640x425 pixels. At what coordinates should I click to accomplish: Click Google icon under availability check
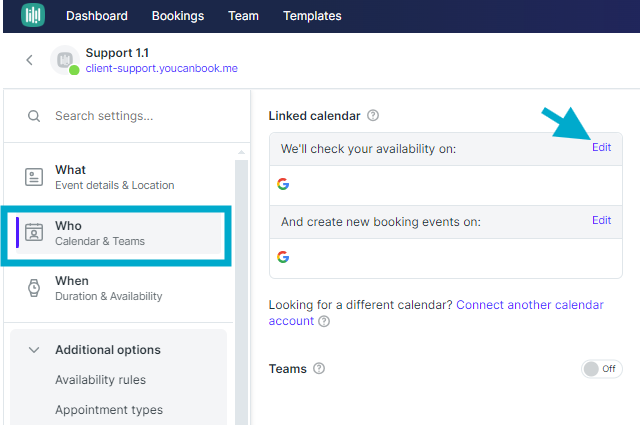click(x=283, y=184)
